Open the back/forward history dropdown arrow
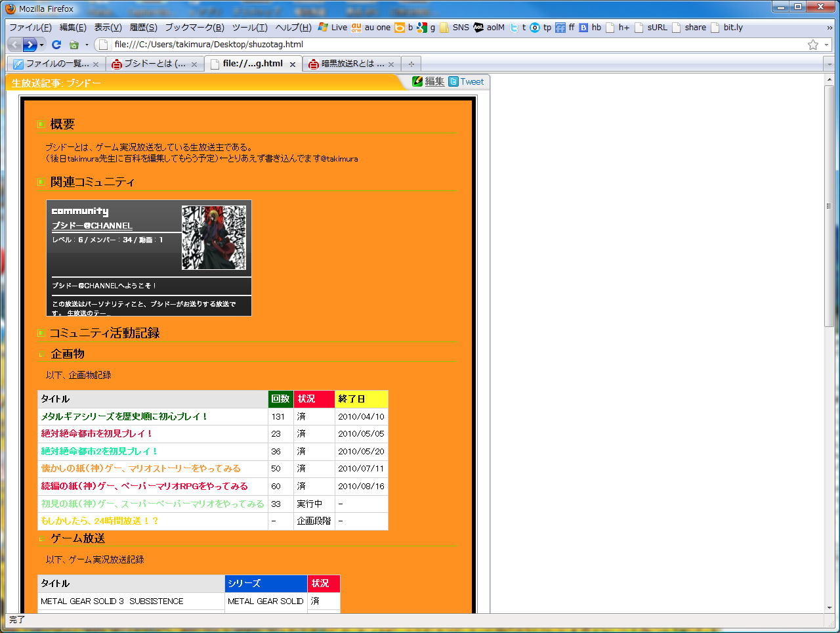The image size is (840, 633). tap(41, 45)
